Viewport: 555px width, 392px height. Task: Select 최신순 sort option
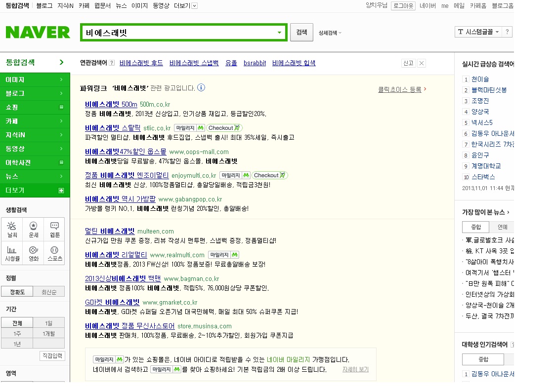pyautogui.click(x=49, y=292)
